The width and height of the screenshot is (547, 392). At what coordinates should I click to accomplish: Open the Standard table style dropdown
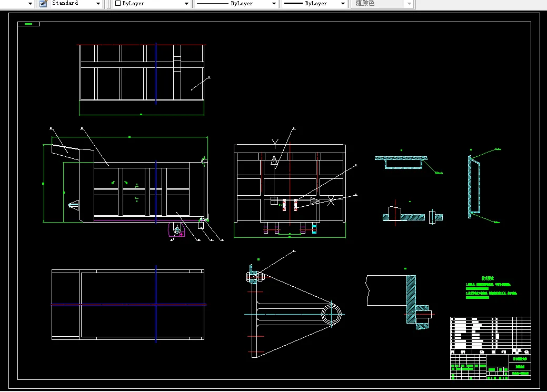pyautogui.click(x=98, y=4)
